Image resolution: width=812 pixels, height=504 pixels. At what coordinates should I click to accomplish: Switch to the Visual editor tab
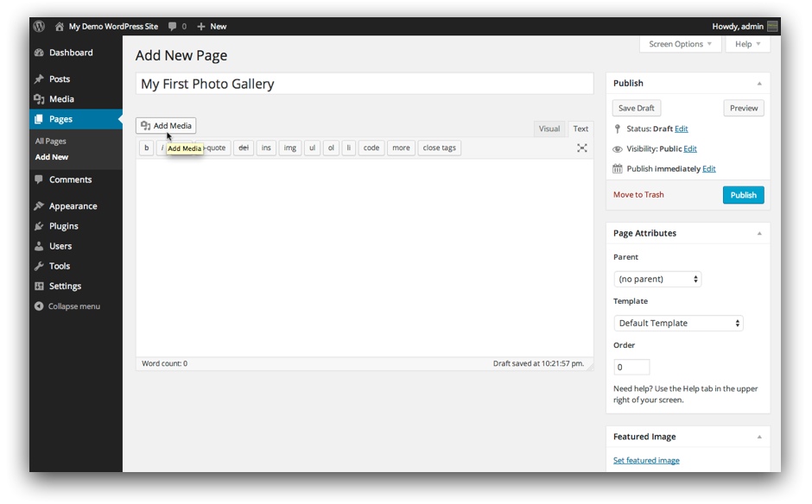(549, 129)
